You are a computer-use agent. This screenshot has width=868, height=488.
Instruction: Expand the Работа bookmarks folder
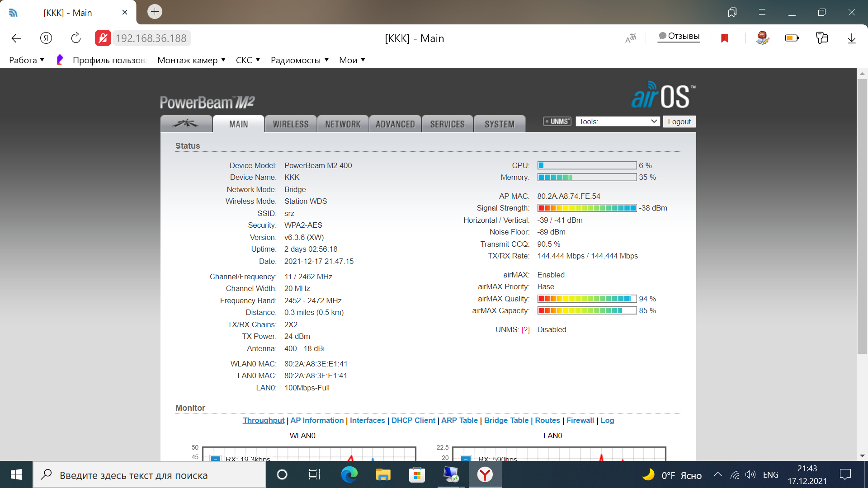(x=27, y=60)
